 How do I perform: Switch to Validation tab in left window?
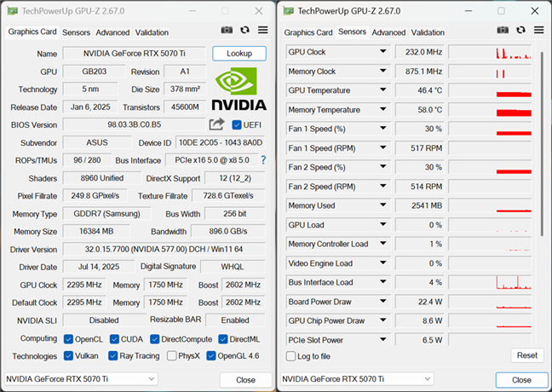coord(152,32)
